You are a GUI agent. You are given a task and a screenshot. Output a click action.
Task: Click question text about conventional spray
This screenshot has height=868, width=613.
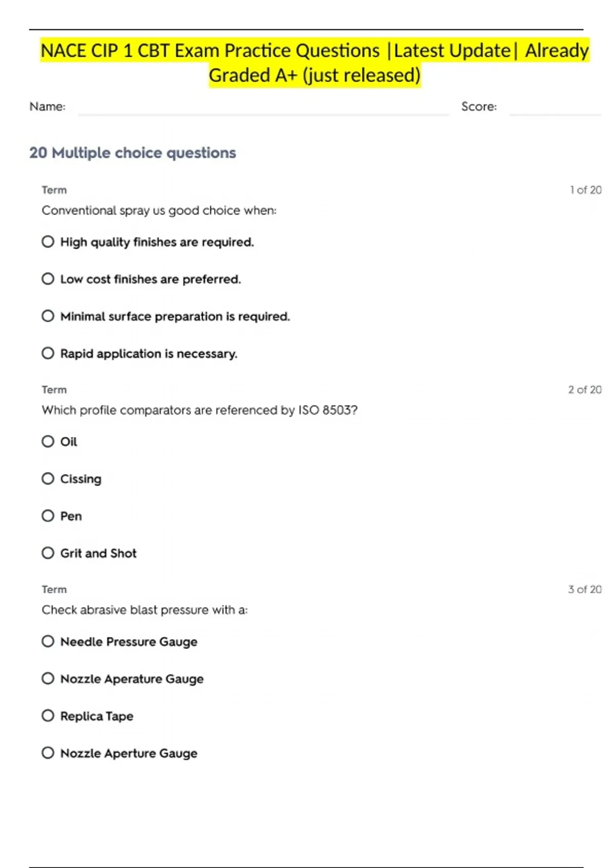point(159,210)
